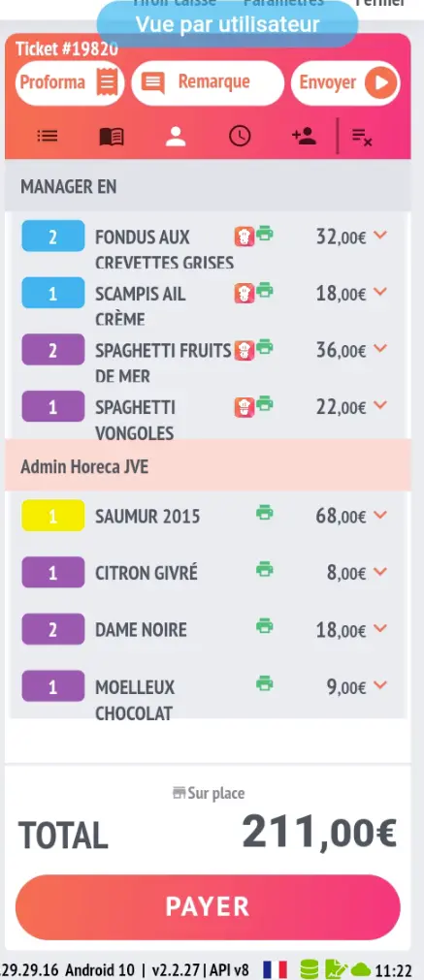Click printer icon beside SAUMUR 2015
The width and height of the screenshot is (424, 980).
pyautogui.click(x=265, y=513)
